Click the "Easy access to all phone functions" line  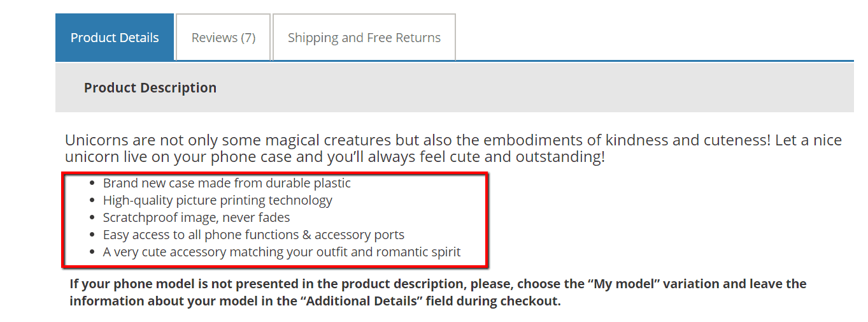point(253,235)
